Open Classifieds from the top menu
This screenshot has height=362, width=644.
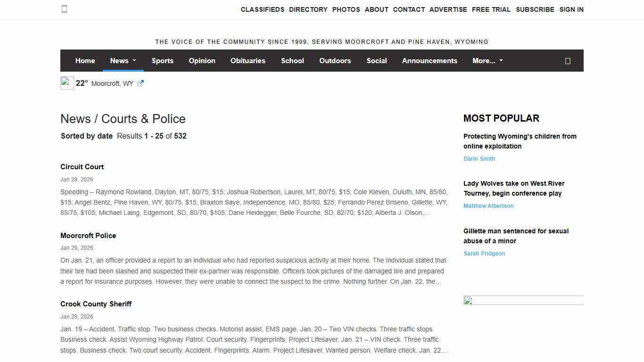(x=262, y=9)
